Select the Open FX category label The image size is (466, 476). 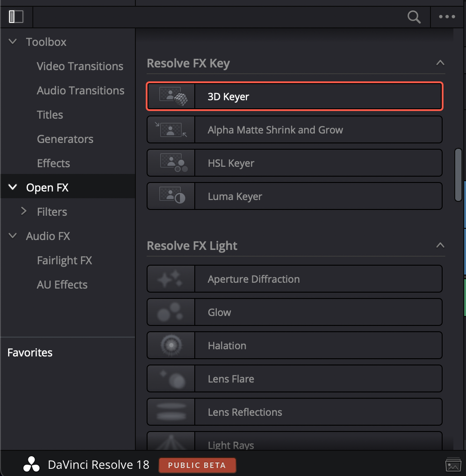point(47,187)
